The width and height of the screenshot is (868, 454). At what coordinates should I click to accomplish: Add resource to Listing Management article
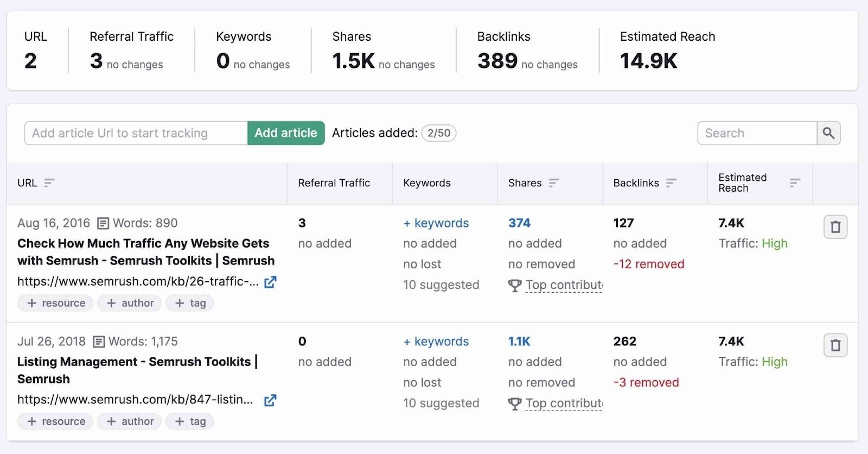55,421
